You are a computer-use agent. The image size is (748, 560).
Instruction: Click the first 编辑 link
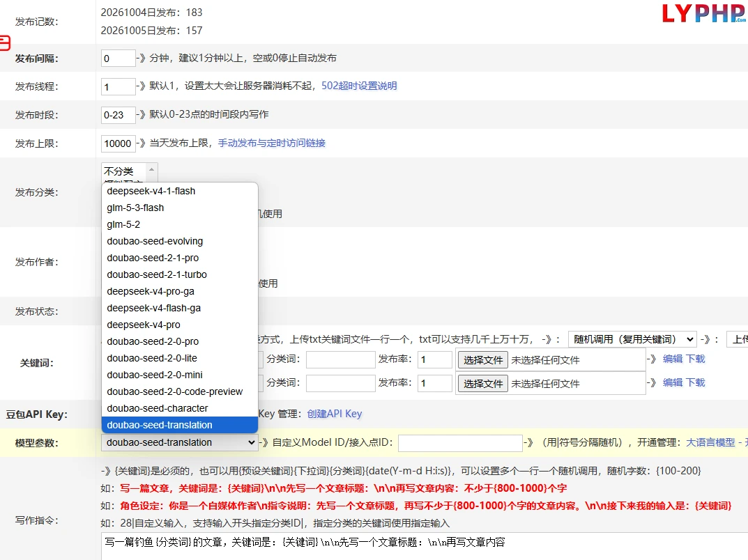(x=673, y=359)
